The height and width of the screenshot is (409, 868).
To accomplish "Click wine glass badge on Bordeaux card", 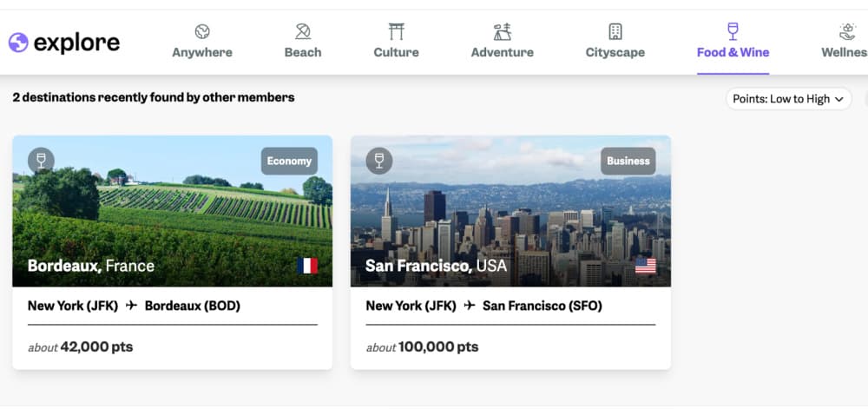I will [41, 161].
